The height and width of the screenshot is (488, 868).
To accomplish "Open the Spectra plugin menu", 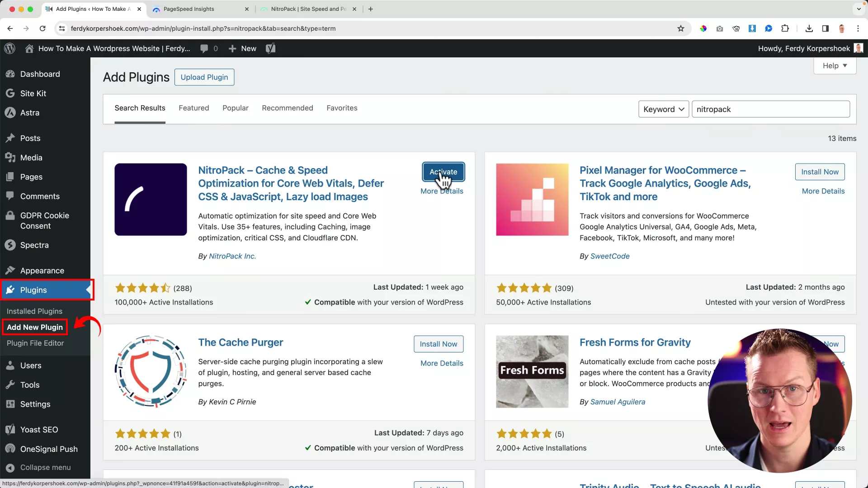I will click(x=34, y=245).
